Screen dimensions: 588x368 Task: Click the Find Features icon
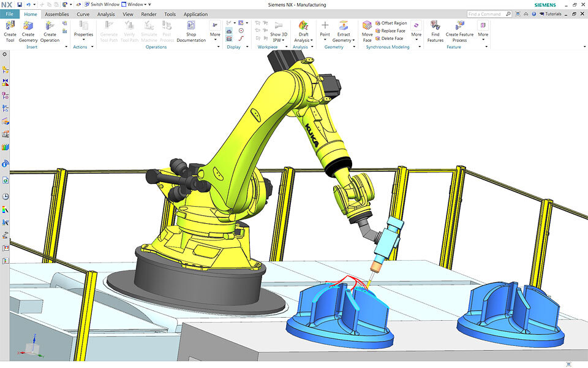click(x=435, y=26)
